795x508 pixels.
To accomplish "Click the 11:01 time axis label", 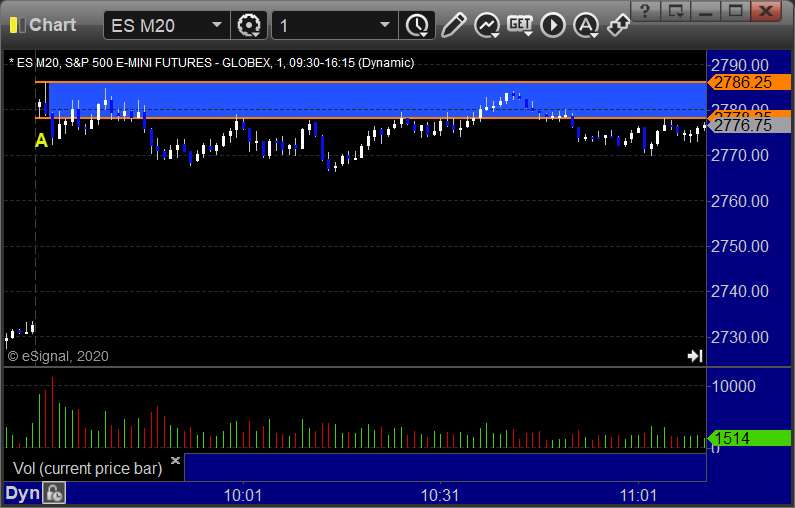I will [x=638, y=495].
